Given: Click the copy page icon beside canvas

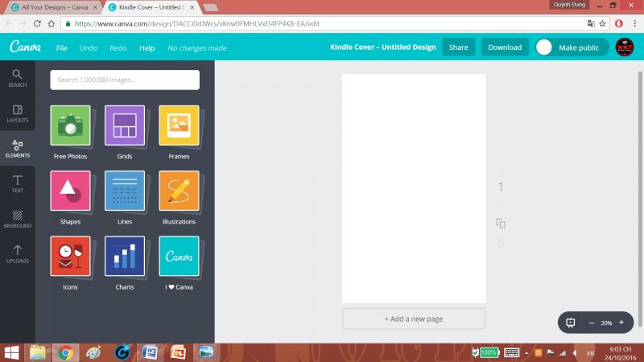Looking at the screenshot, I should (501, 224).
